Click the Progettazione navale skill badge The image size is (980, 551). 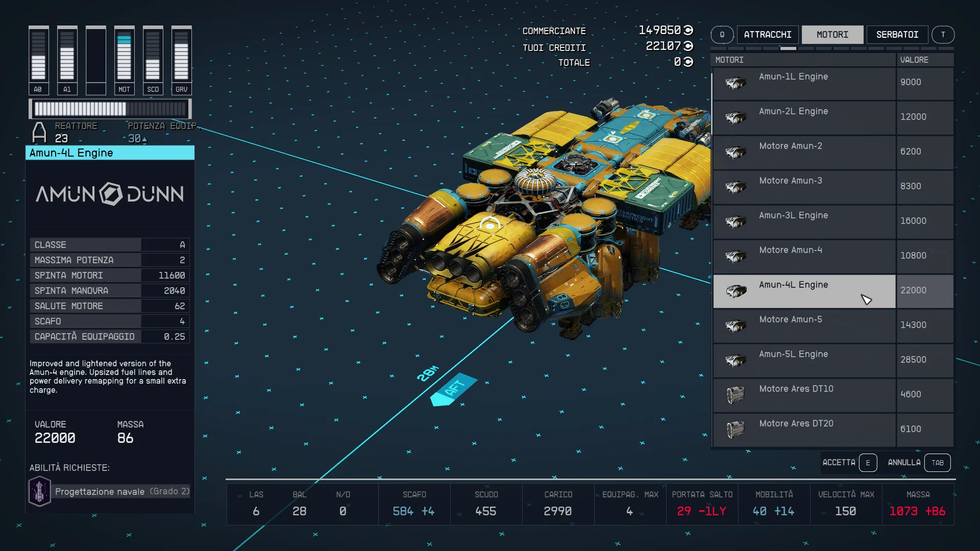[x=39, y=491]
